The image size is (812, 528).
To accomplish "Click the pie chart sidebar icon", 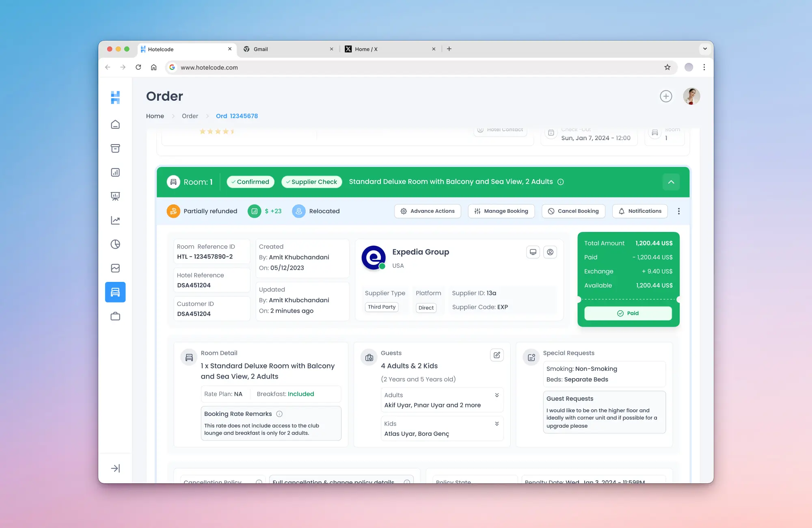I will [115, 244].
